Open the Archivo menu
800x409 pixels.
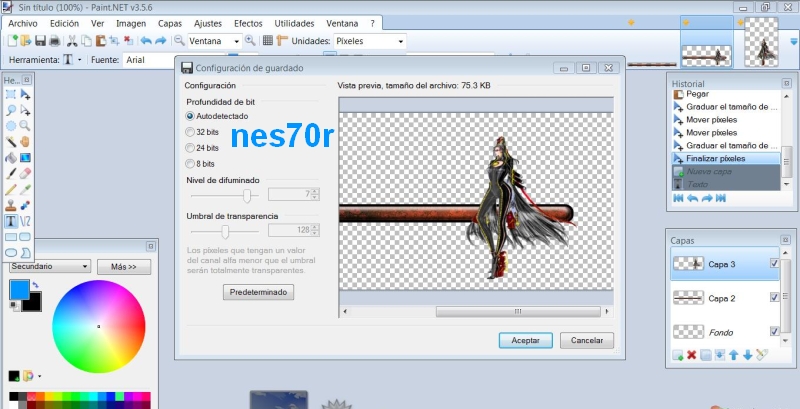click(23, 23)
